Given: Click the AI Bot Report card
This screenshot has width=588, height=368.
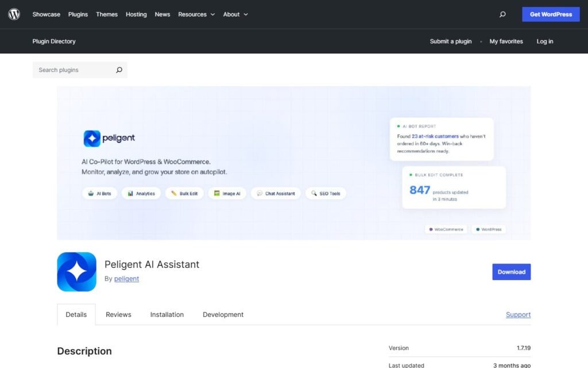Looking at the screenshot, I should click(442, 139).
